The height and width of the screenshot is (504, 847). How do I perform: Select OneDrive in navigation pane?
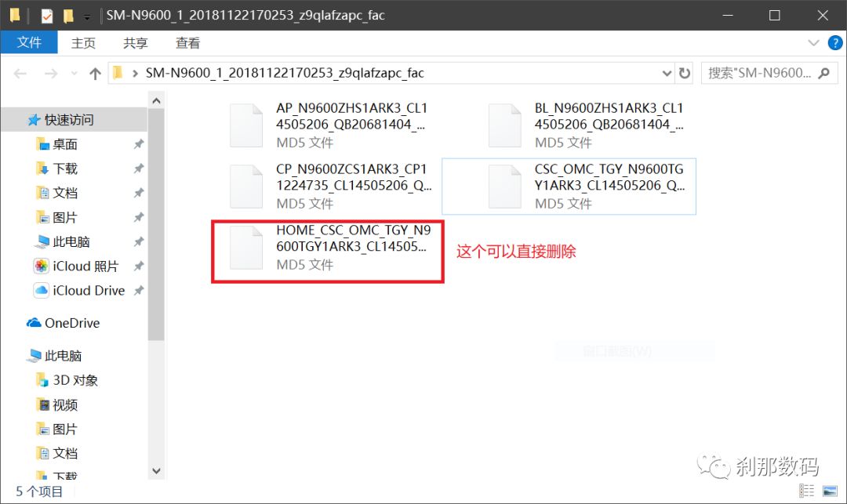72,323
